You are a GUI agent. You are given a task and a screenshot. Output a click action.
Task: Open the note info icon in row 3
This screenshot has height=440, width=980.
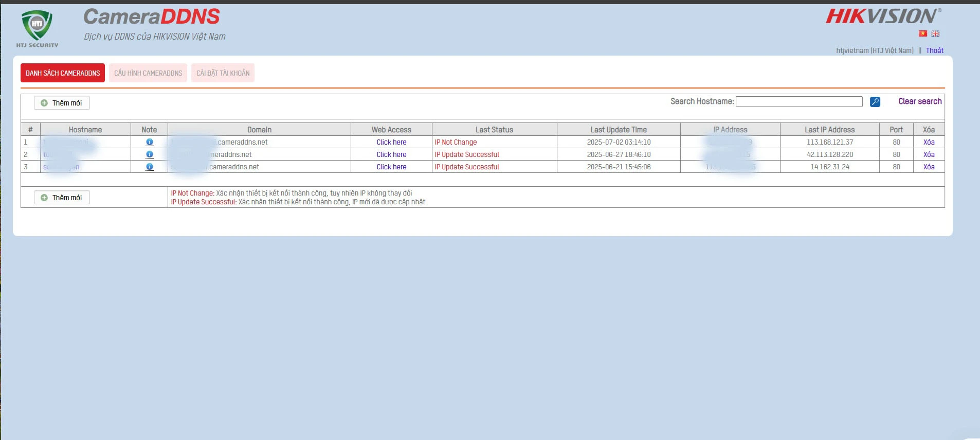pos(149,167)
